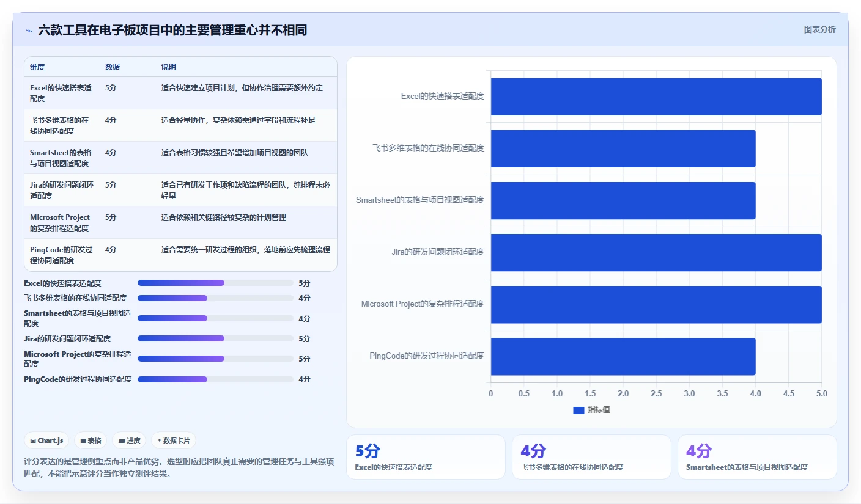Click the Microsoft Project chart bar
Image resolution: width=861 pixels, height=504 pixels.
tap(656, 304)
